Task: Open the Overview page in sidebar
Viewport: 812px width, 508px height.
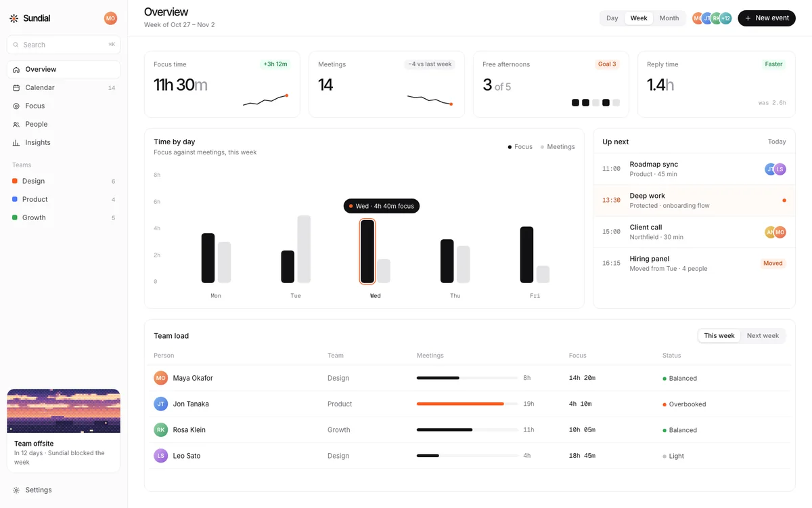Action: pos(64,70)
